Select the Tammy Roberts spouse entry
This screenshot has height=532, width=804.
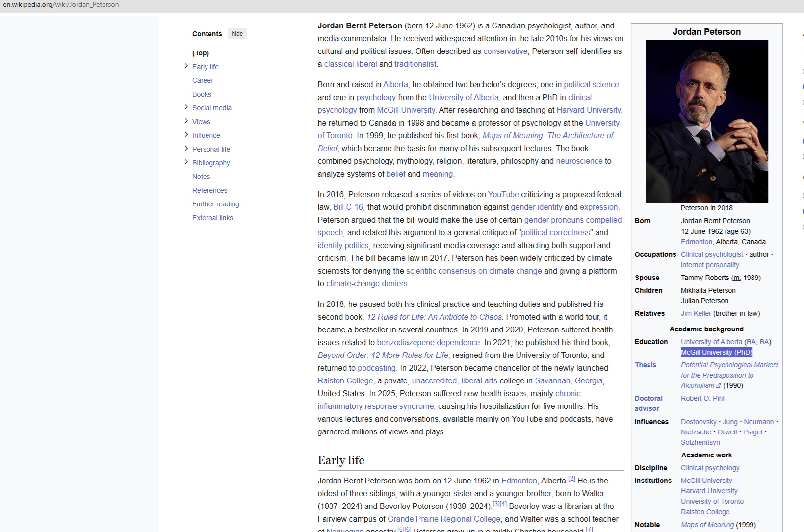721,278
